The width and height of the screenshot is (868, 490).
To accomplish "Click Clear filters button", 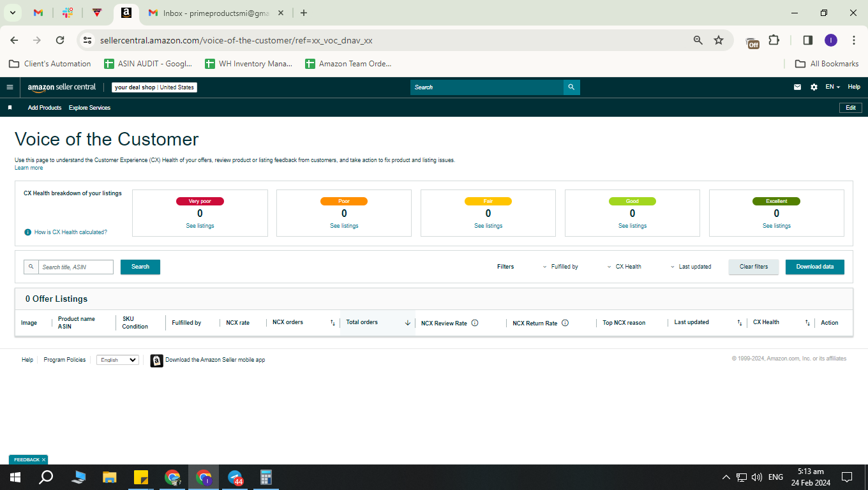I will pos(754,267).
